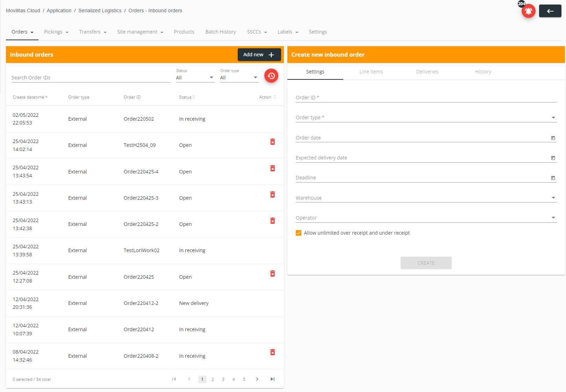Delete order Order220425 via trash icon
The image size is (566, 392).
(272, 273)
